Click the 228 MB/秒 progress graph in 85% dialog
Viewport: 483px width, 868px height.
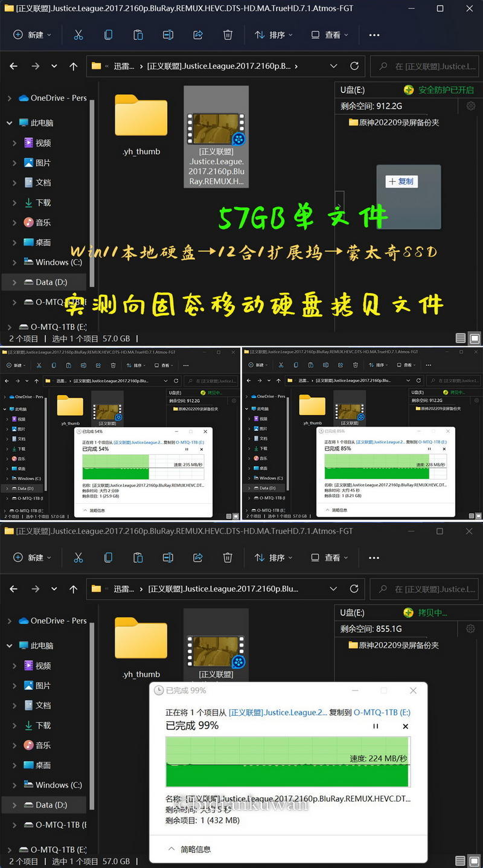click(385, 466)
